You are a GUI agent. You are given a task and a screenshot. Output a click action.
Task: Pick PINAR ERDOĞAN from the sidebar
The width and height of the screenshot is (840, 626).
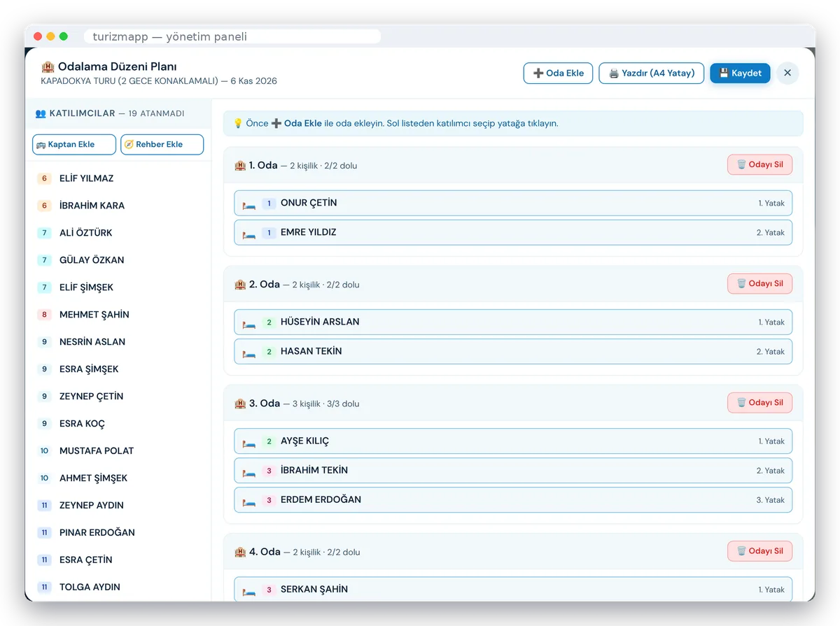coord(118,533)
